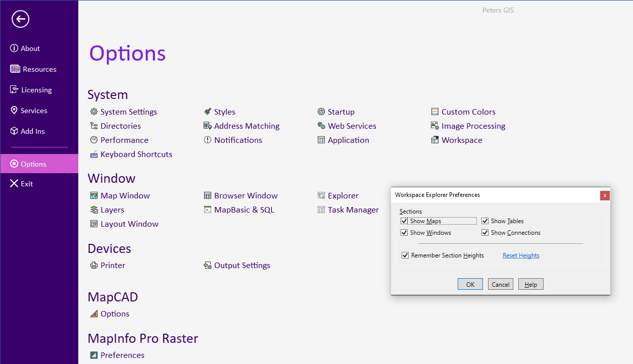Uncheck the Show Maps checkbox
This screenshot has height=364, width=633.
404,221
